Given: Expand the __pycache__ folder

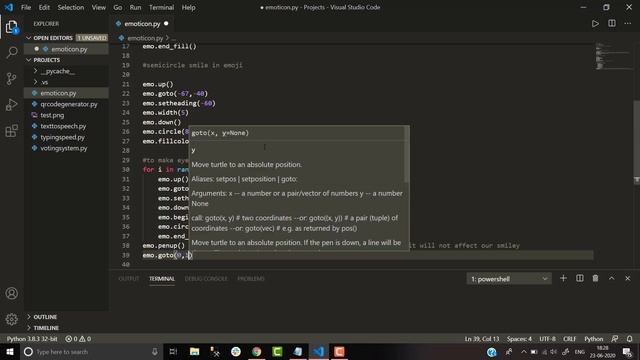Looking at the screenshot, I should pos(57,71).
